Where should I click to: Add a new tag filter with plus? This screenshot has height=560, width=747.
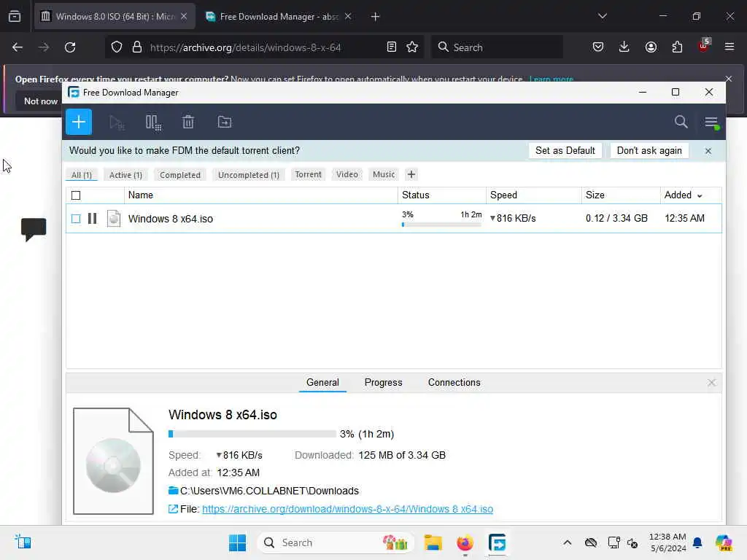point(411,175)
